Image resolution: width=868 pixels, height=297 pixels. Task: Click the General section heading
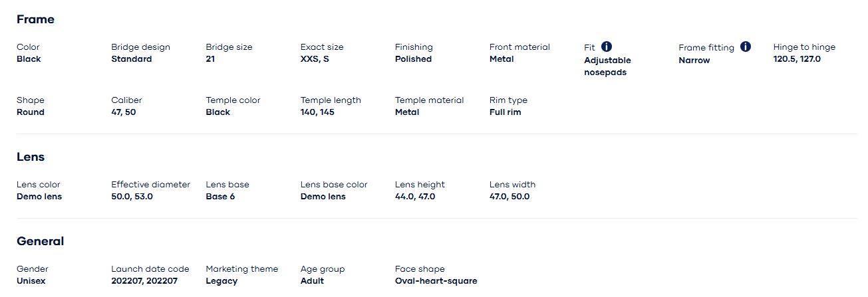coord(40,241)
